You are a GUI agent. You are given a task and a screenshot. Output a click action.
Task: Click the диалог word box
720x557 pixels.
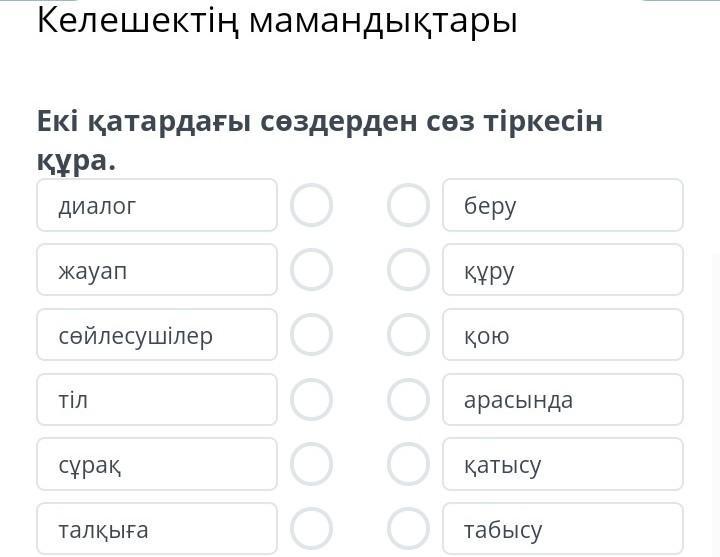157,205
